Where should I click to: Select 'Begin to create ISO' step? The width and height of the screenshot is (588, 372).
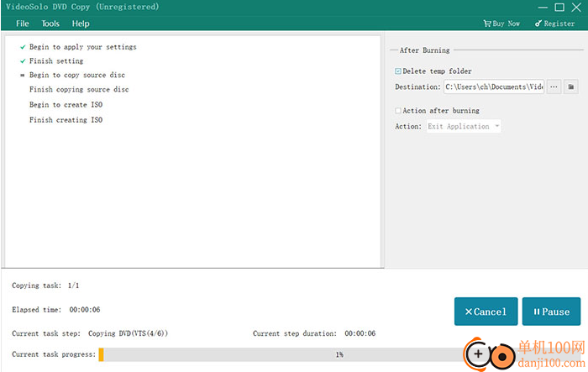point(66,105)
